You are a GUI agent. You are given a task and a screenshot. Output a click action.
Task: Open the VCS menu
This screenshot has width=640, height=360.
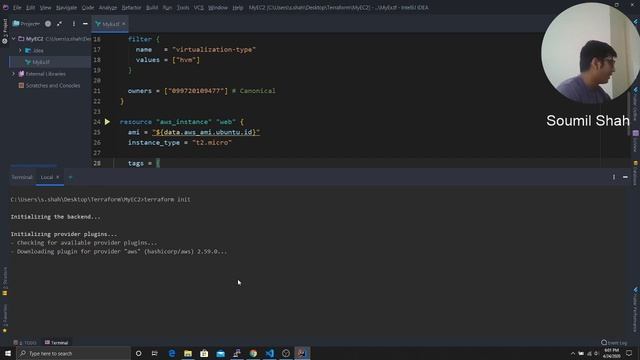pyautogui.click(x=199, y=7)
